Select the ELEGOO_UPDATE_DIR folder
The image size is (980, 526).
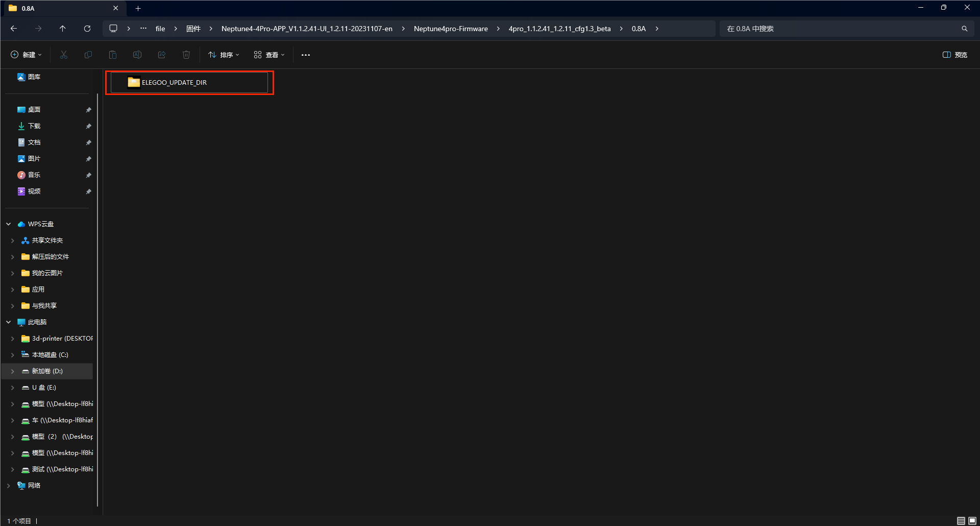point(174,82)
